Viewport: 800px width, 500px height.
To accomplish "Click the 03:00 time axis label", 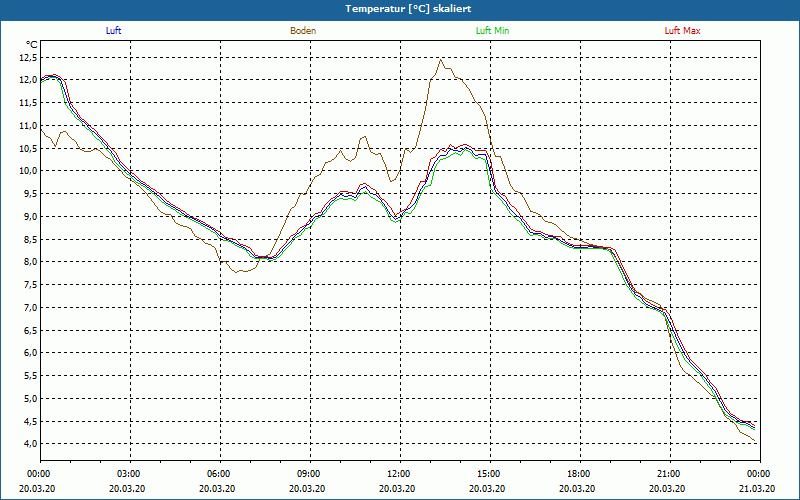I will click(x=130, y=474).
